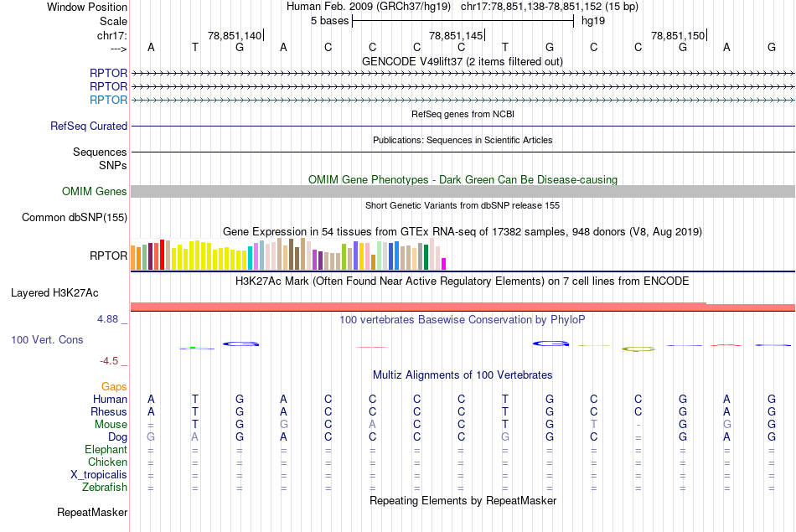Screen dimensions: 796x532
Task: Open Publications: Sequences in Scientific Articles title
Action: point(463,140)
